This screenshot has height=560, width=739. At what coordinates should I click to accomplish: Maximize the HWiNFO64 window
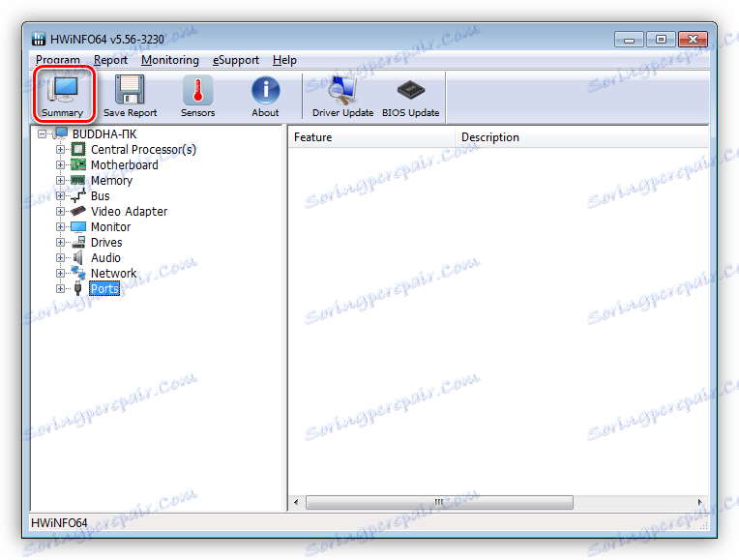(x=661, y=40)
